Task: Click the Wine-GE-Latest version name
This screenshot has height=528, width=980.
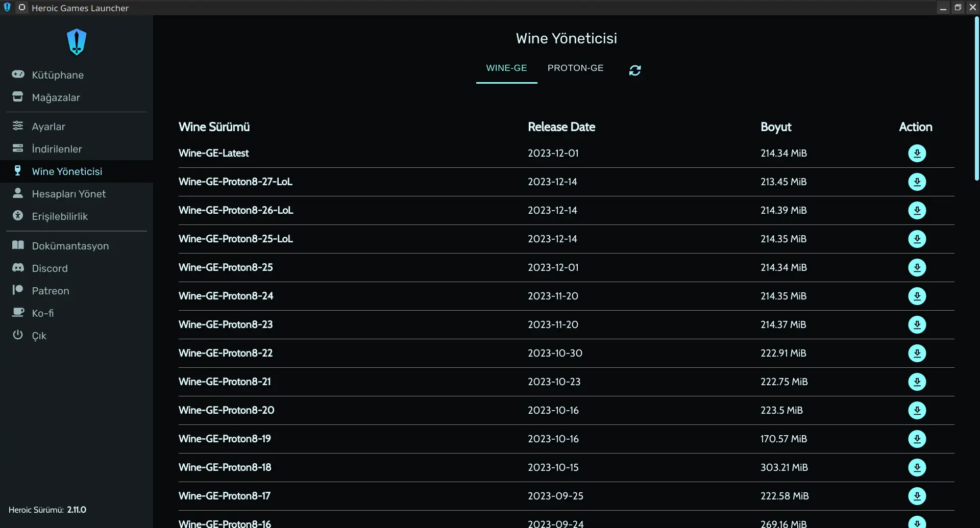Action: click(x=213, y=153)
